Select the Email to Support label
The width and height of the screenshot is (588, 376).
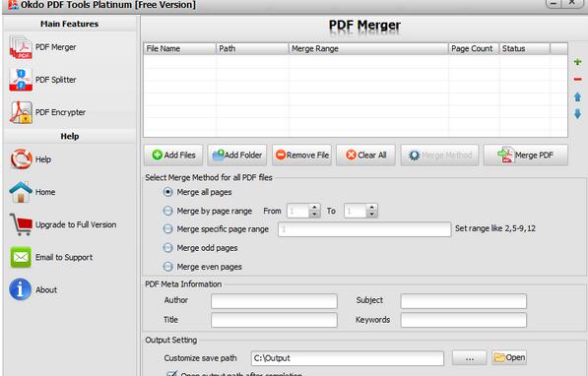point(64,257)
